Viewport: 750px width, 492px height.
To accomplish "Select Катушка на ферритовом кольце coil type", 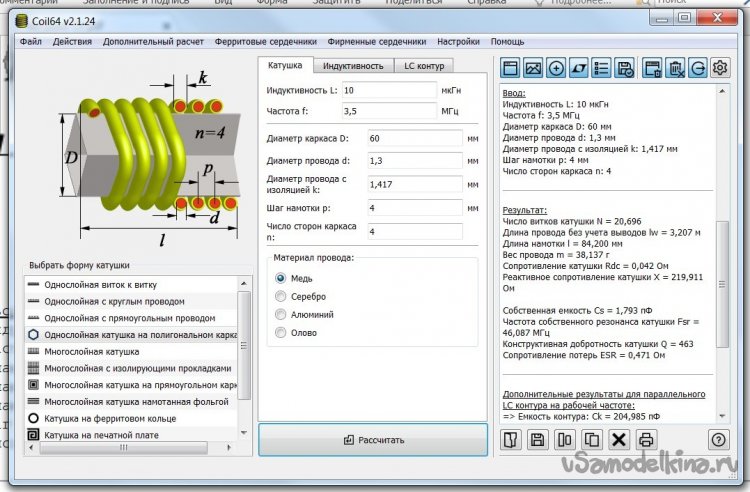I will coord(100,418).
